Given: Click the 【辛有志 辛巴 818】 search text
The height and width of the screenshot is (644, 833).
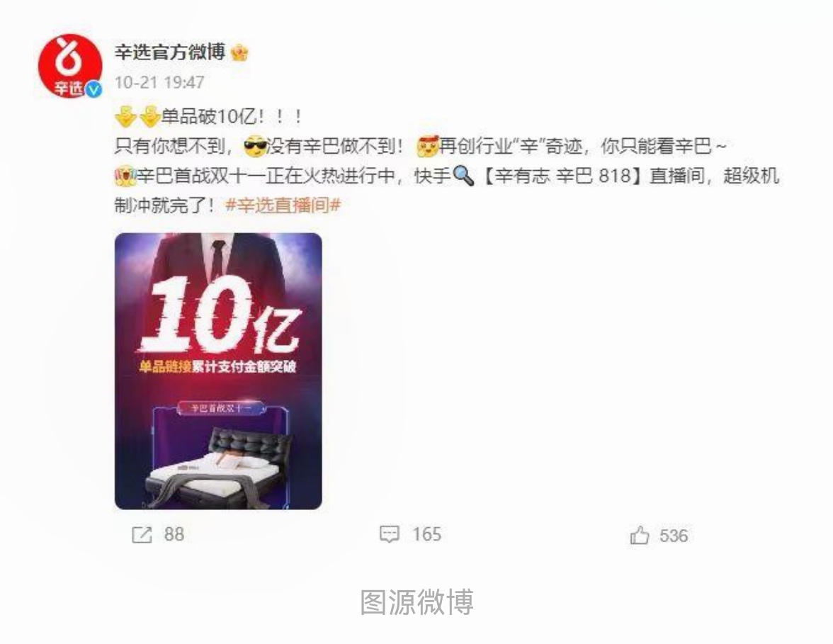Looking at the screenshot, I should [563, 176].
